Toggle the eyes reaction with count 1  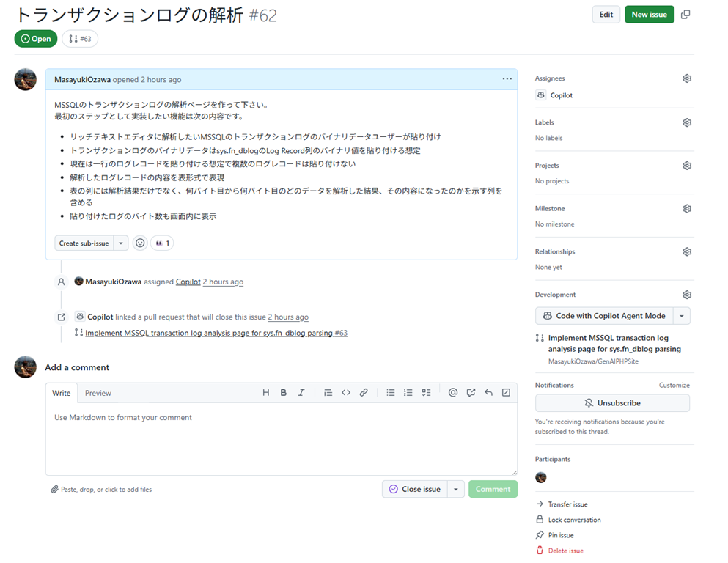(162, 243)
